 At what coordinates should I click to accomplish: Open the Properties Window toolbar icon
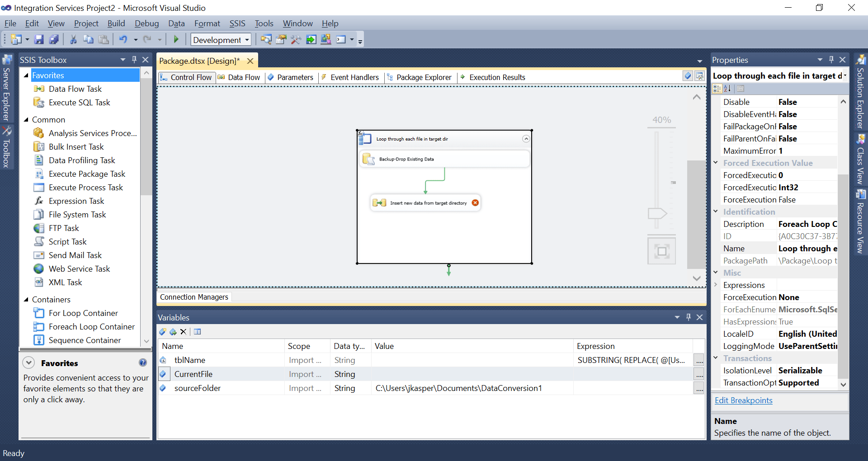click(281, 40)
